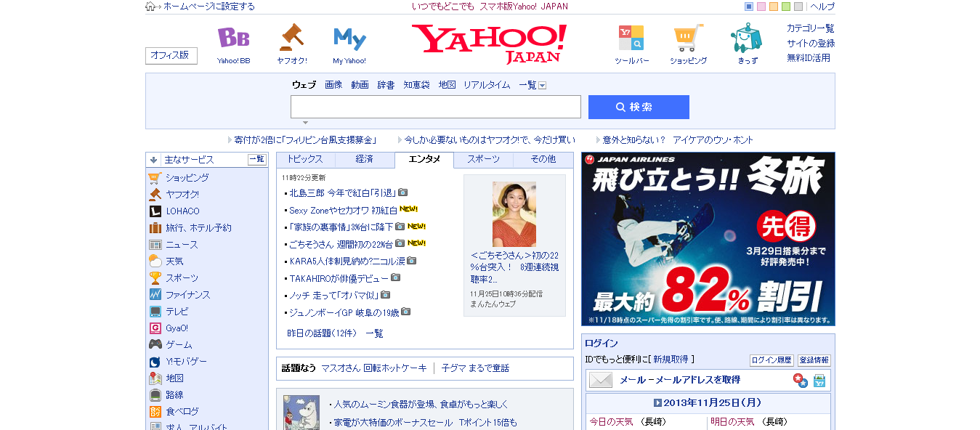This screenshot has height=430, width=980.
Task: Switch search to 知恵袋
Action: 416,85
